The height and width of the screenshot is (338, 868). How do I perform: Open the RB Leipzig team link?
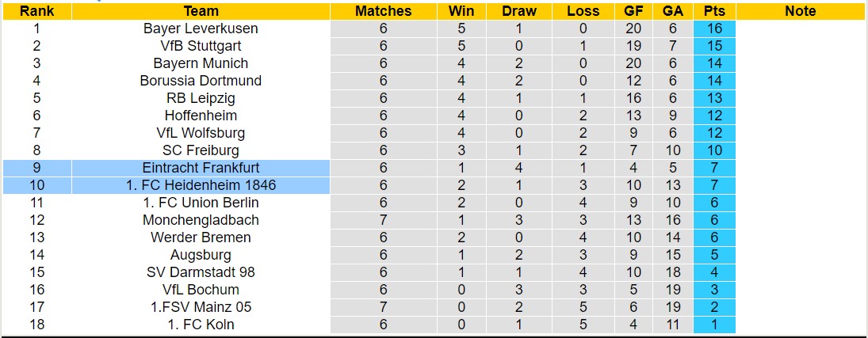pos(201,98)
